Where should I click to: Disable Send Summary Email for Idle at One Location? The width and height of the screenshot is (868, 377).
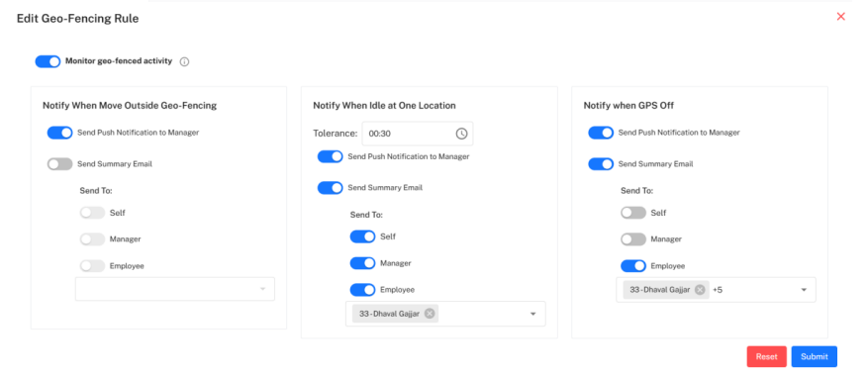[x=330, y=188]
